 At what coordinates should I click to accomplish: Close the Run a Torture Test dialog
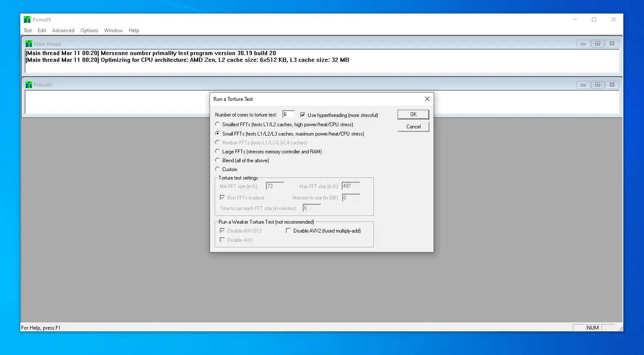[x=427, y=99]
